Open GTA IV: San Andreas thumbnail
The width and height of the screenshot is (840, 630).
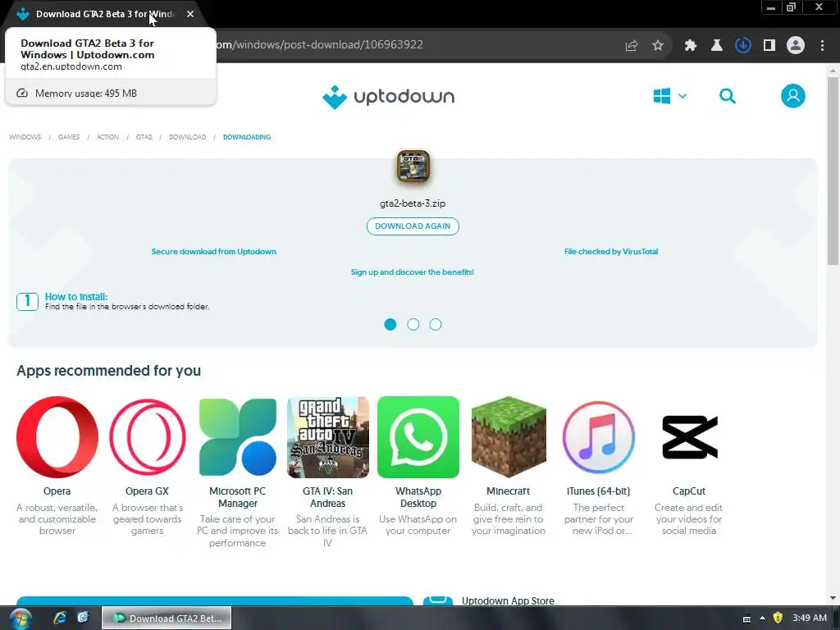click(x=328, y=437)
